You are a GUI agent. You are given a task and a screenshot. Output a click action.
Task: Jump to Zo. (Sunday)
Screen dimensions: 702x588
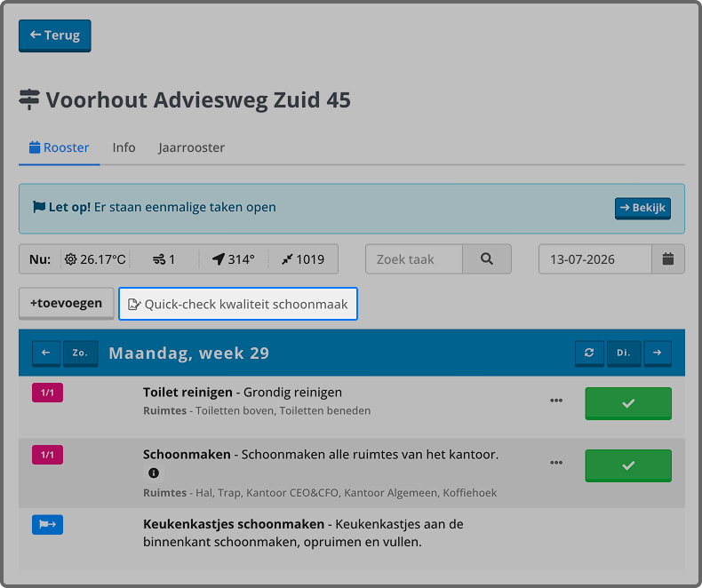(80, 354)
